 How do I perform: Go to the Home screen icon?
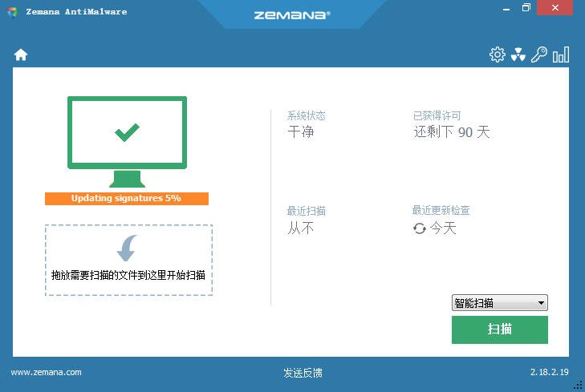(21, 55)
